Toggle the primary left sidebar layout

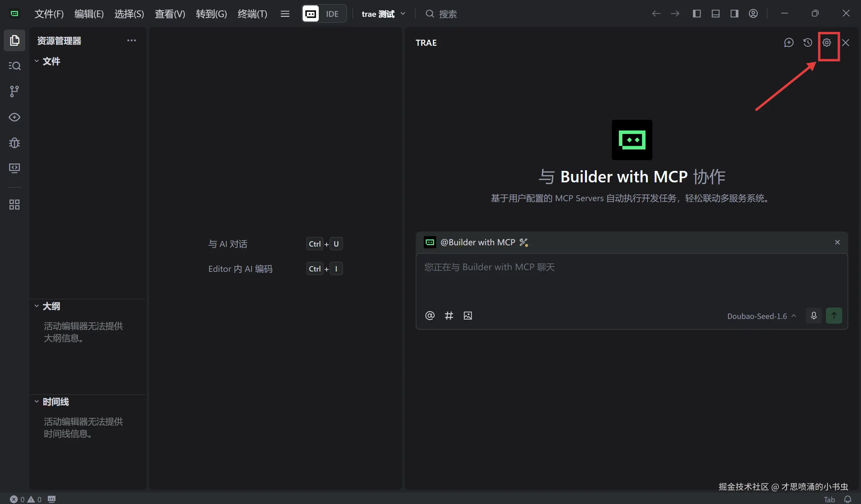point(697,14)
